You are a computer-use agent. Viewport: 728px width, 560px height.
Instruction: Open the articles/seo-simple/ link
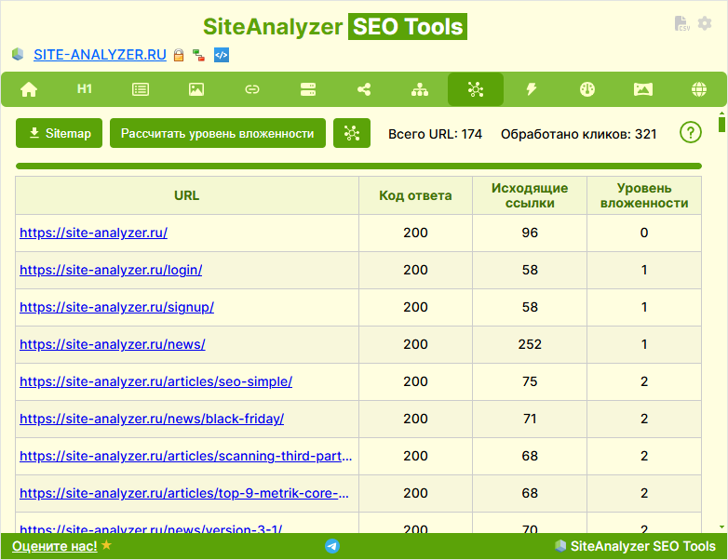pyautogui.click(x=156, y=381)
